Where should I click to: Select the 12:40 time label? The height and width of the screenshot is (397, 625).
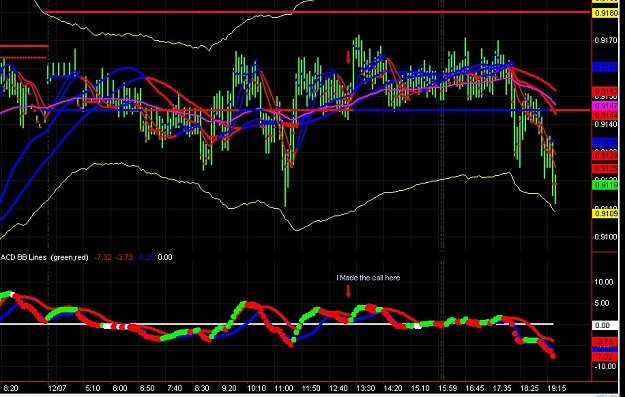tap(338, 388)
